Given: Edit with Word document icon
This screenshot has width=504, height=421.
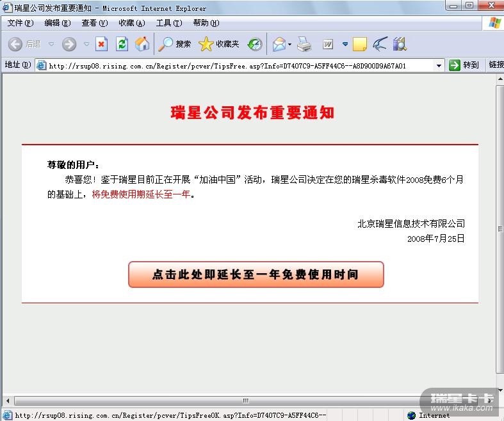Looking at the screenshot, I should [x=328, y=44].
